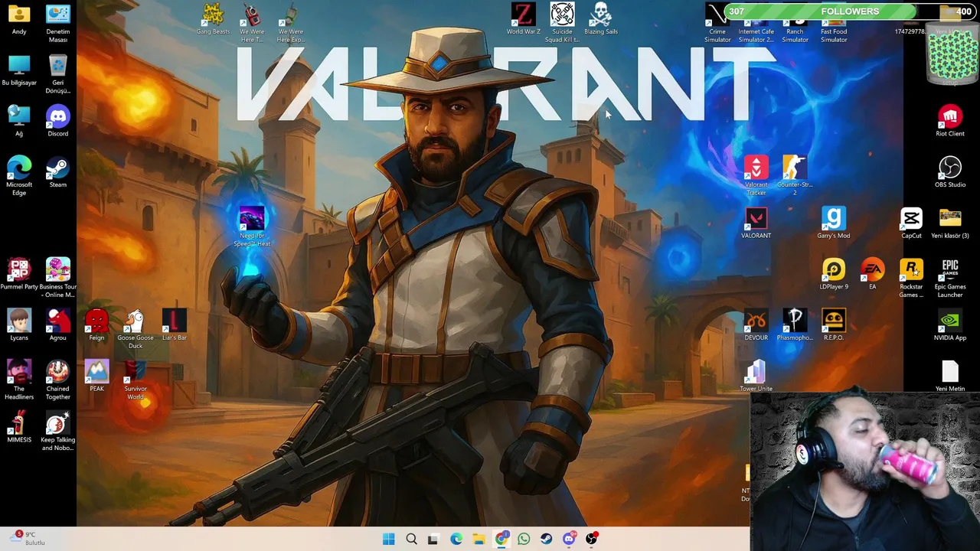Select the Feign game icon

(x=96, y=325)
